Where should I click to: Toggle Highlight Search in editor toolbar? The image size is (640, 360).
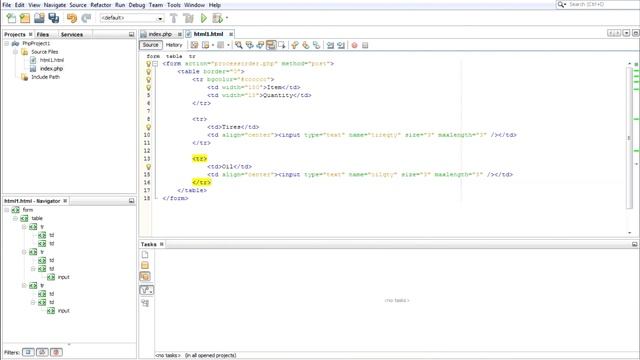pyautogui.click(x=271, y=45)
